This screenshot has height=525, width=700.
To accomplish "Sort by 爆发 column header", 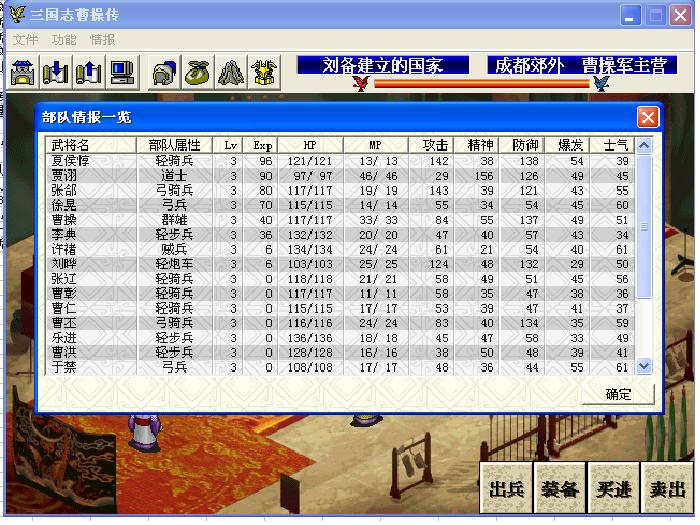I will pyautogui.click(x=567, y=145).
